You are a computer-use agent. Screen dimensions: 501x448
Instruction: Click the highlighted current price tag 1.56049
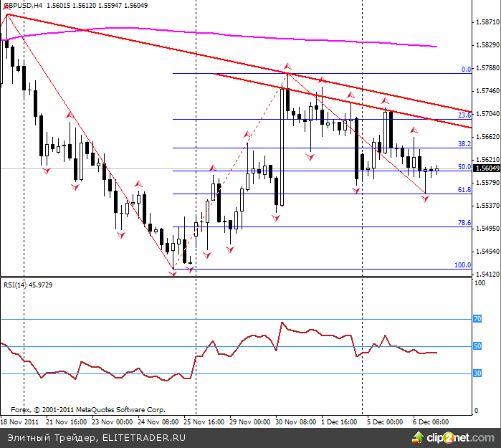[487, 168]
